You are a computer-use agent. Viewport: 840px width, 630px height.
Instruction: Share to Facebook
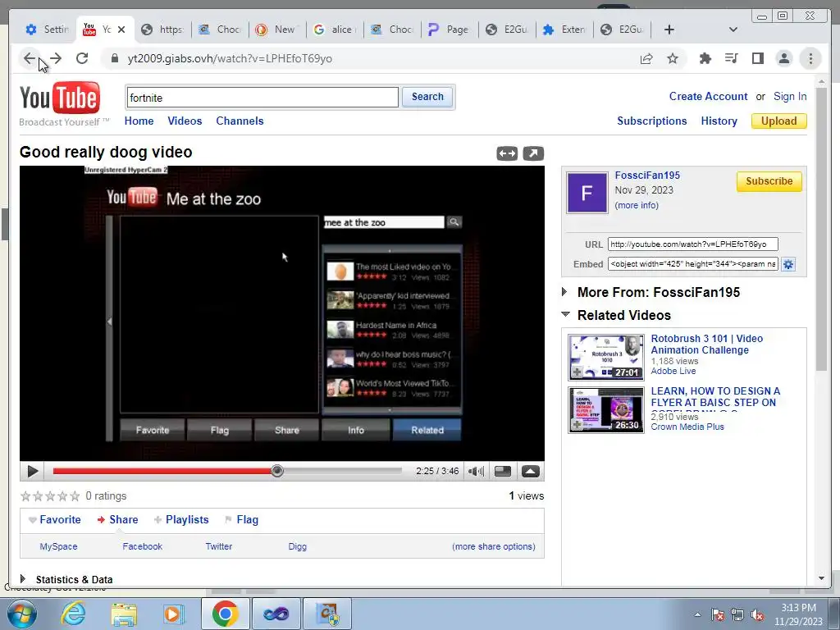click(142, 546)
